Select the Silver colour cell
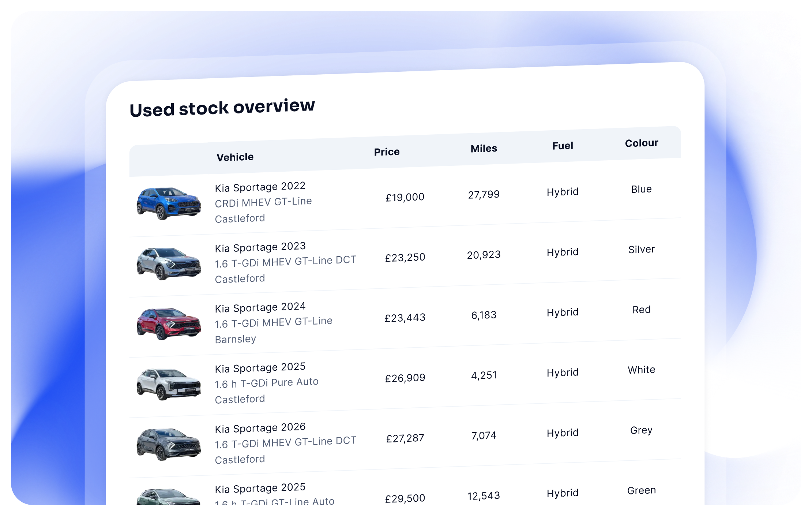 [642, 250]
